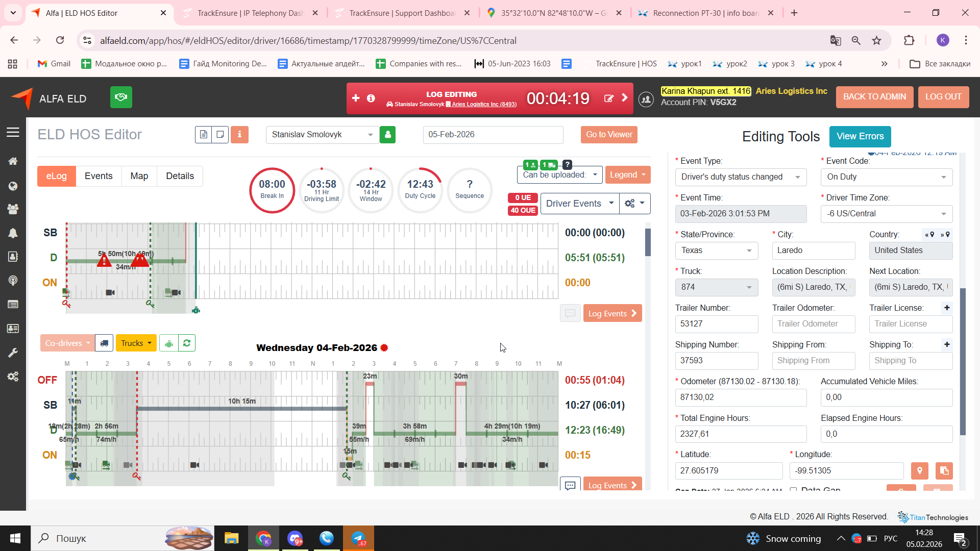Click the truck icon beside Co-drivers
Image resolution: width=980 pixels, height=551 pixels.
coord(104,343)
